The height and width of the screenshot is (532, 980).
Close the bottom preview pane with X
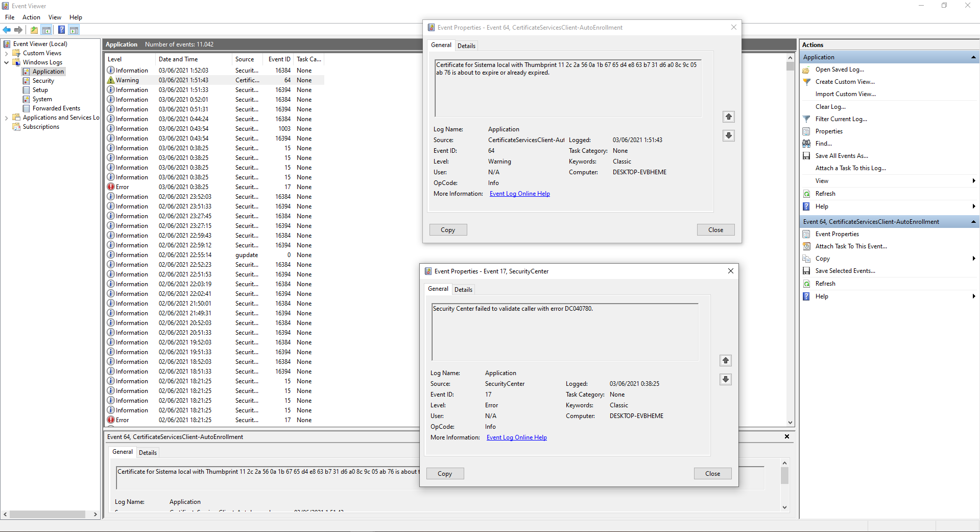coord(787,437)
